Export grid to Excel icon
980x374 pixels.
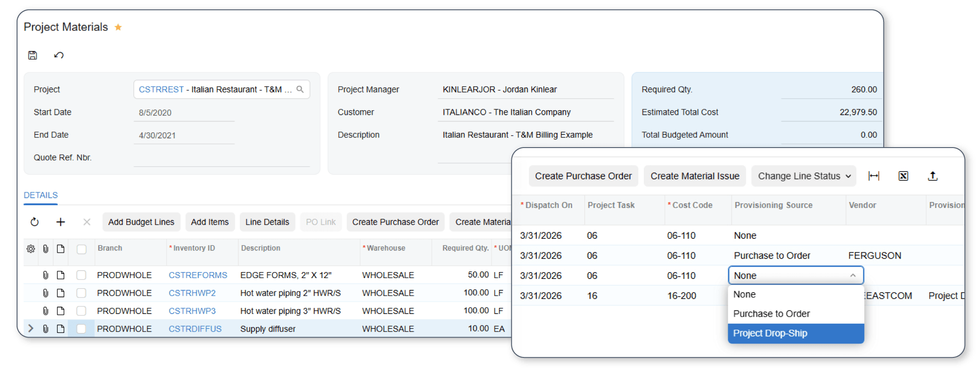point(903,176)
